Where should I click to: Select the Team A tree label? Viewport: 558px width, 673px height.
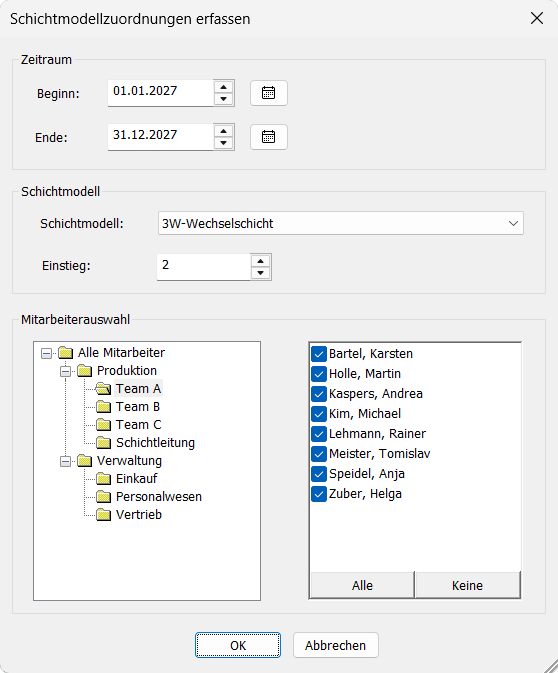pyautogui.click(x=139, y=389)
